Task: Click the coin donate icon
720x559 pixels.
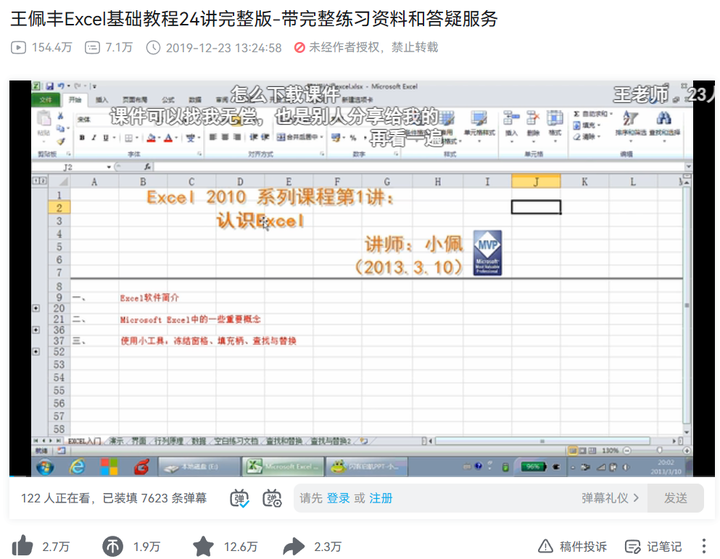Action: click(112, 546)
